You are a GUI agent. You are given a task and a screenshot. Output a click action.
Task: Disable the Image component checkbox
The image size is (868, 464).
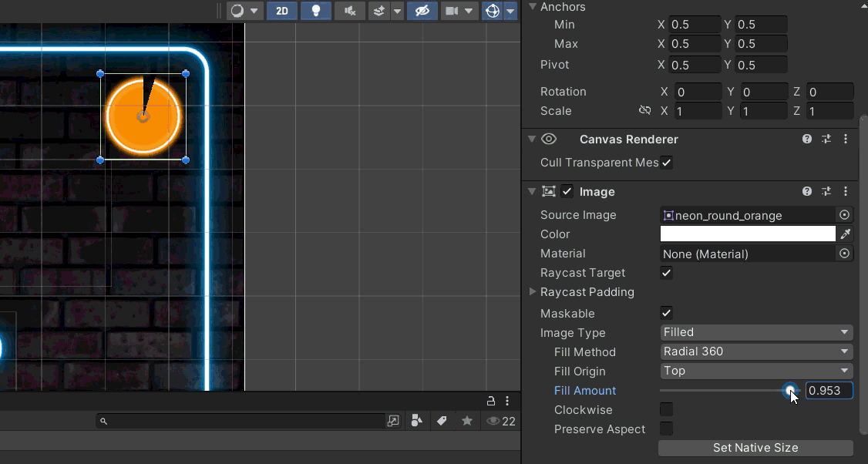tap(567, 192)
